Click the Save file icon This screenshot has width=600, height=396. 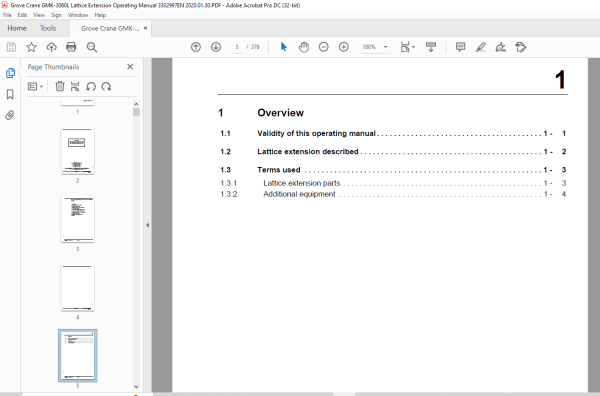(11, 47)
